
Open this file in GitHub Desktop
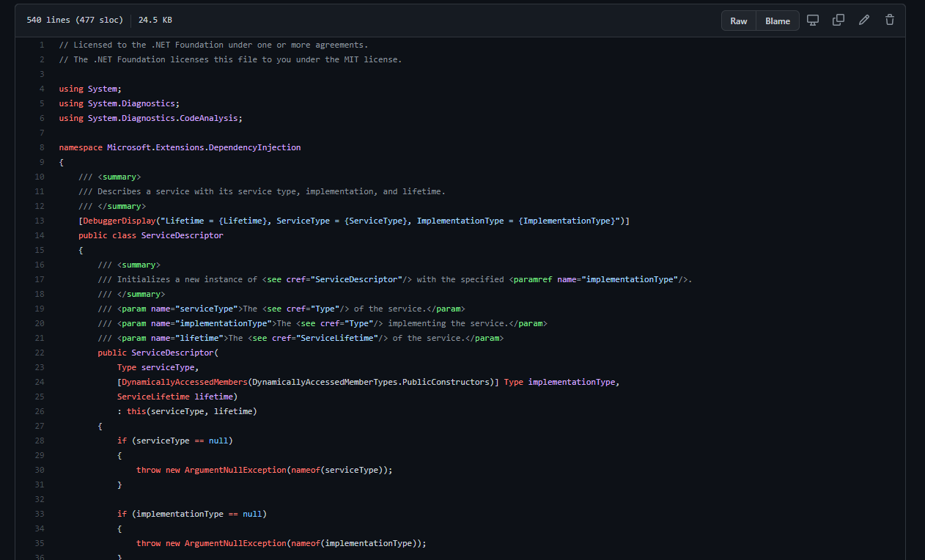pyautogui.click(x=813, y=20)
